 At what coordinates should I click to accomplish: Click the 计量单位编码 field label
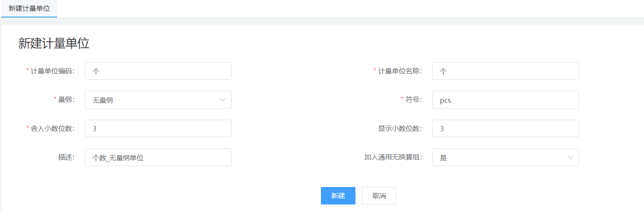coord(52,71)
